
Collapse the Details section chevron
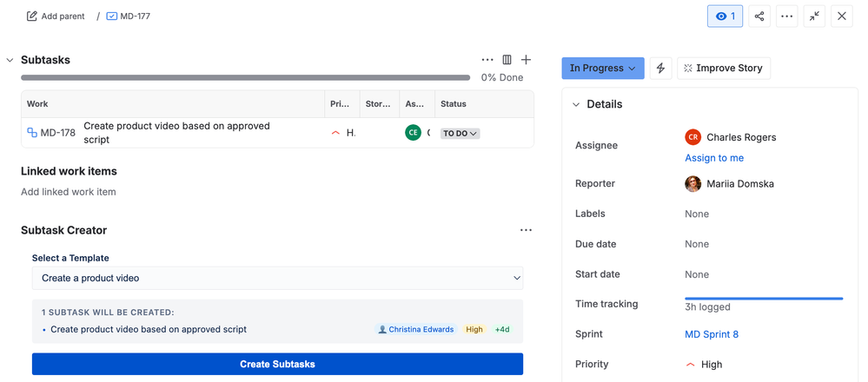(576, 104)
